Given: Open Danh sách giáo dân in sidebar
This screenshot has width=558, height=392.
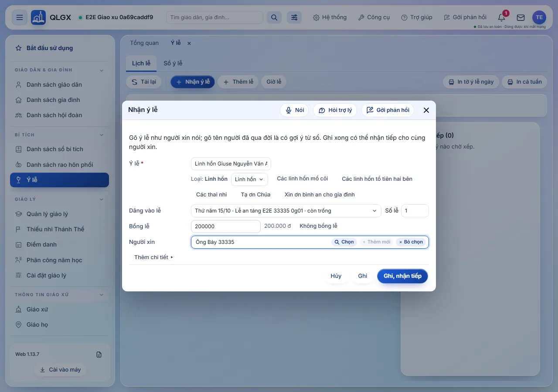Looking at the screenshot, I should (x=60, y=85).
